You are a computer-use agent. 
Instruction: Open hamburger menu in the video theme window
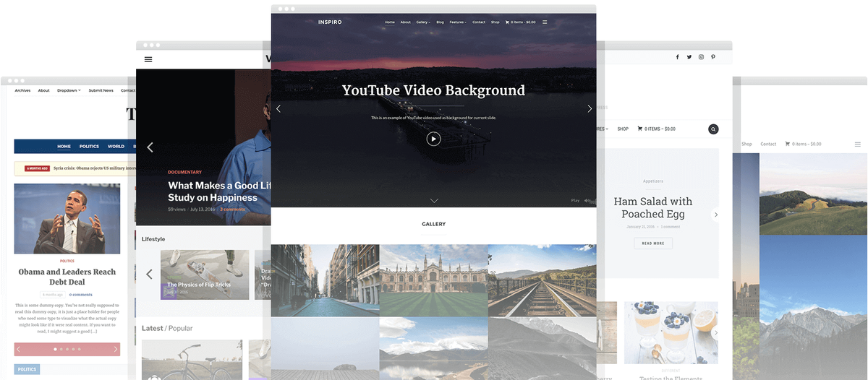click(148, 59)
